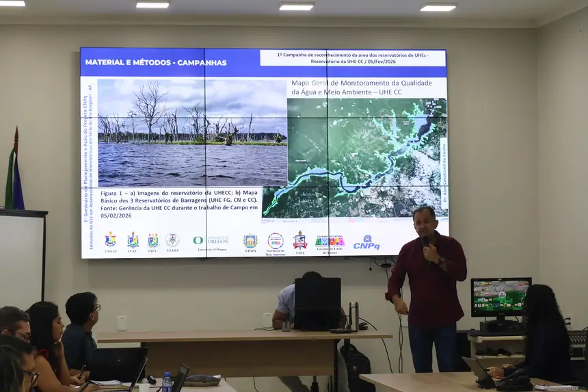588x392 pixels.
Task: Click the 'Figura 1' caption text
Action: coord(178,203)
